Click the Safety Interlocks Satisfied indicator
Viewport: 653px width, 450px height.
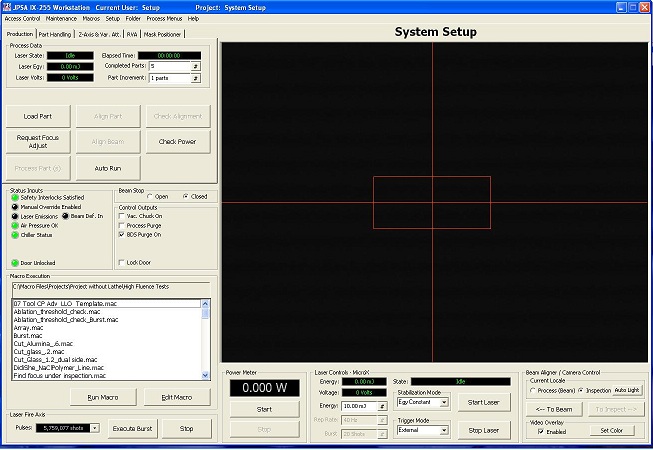point(15,198)
